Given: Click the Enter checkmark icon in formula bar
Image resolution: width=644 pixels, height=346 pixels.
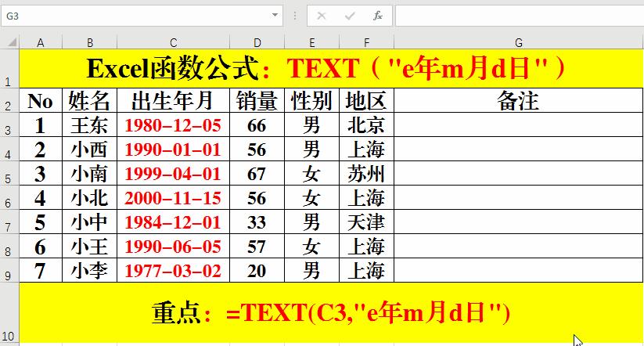Looking at the screenshot, I should pos(350,16).
